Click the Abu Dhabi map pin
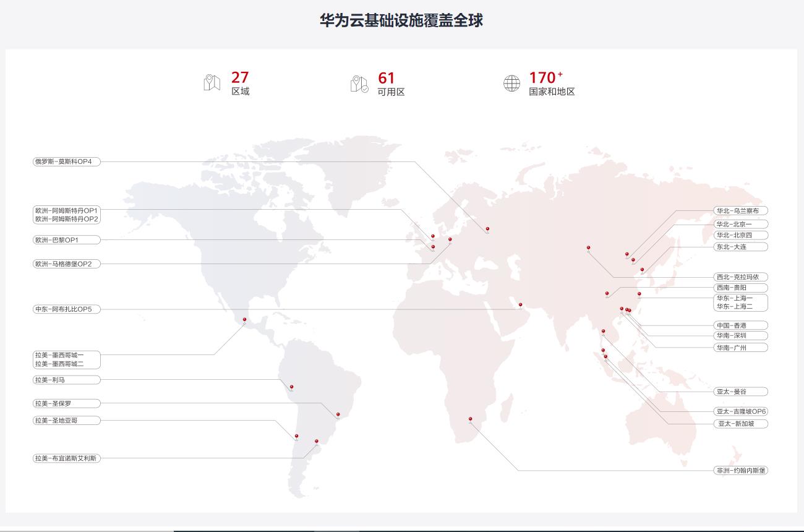The height and width of the screenshot is (532, 804). pos(520,305)
